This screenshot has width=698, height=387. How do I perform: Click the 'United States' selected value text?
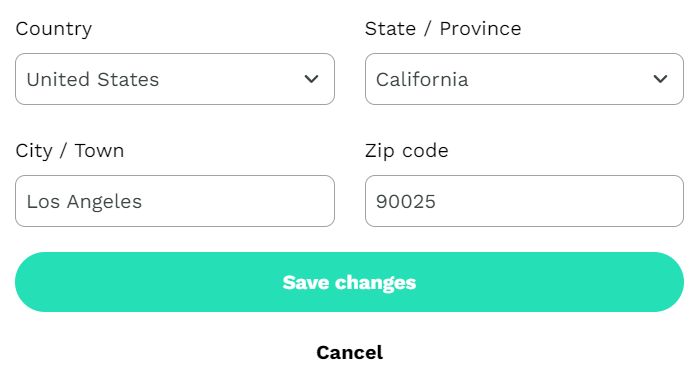click(x=93, y=80)
